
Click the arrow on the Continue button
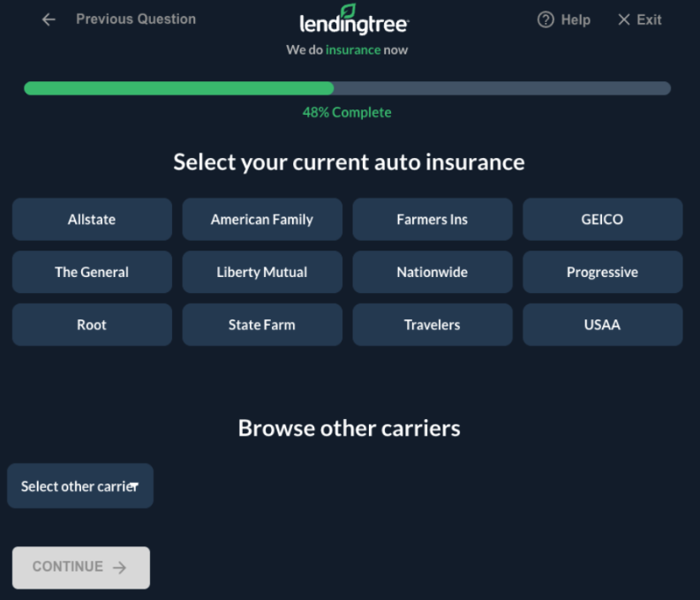click(x=120, y=567)
